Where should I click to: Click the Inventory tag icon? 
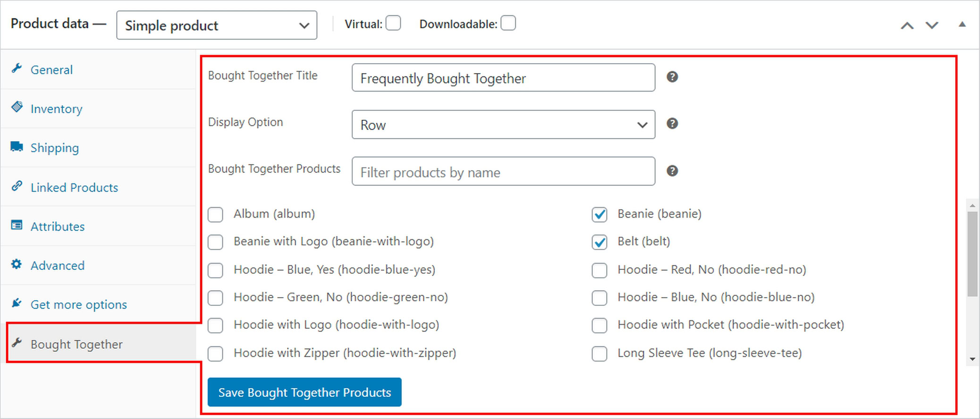17,107
